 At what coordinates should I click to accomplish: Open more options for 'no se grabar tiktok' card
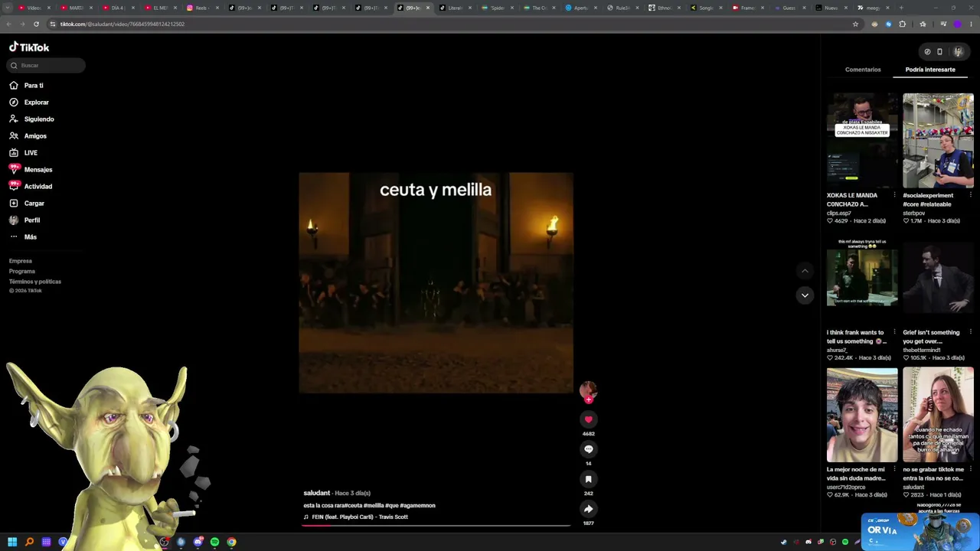pos(970,469)
